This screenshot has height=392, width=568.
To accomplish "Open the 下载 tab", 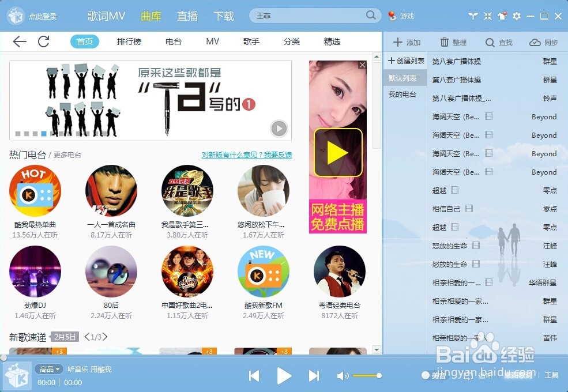I will click(x=224, y=16).
